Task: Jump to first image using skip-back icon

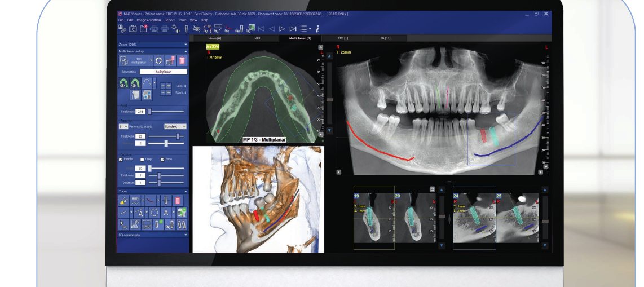Action: (261, 29)
